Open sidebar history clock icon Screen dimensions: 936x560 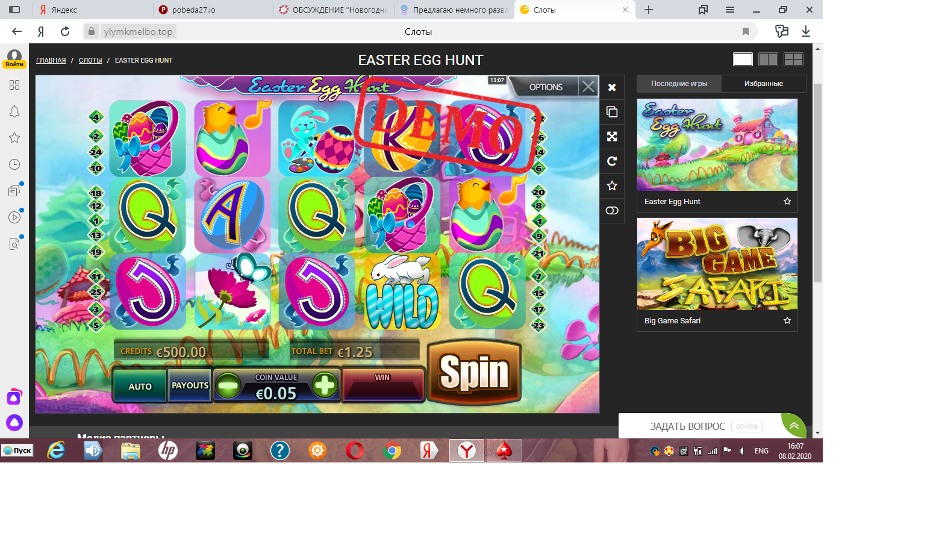[x=14, y=164]
